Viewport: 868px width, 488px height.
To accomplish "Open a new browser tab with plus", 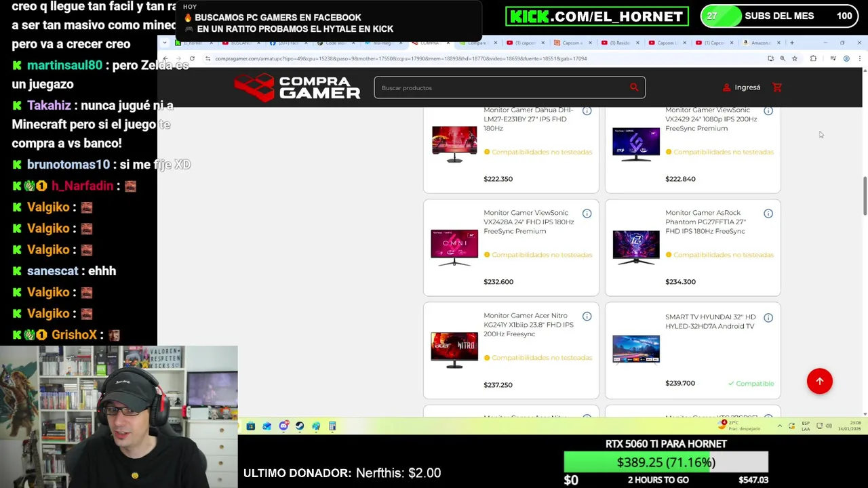I will [791, 43].
